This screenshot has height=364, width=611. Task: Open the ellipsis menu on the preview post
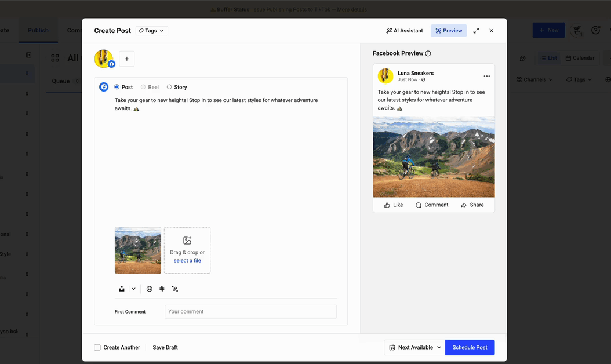click(486, 76)
